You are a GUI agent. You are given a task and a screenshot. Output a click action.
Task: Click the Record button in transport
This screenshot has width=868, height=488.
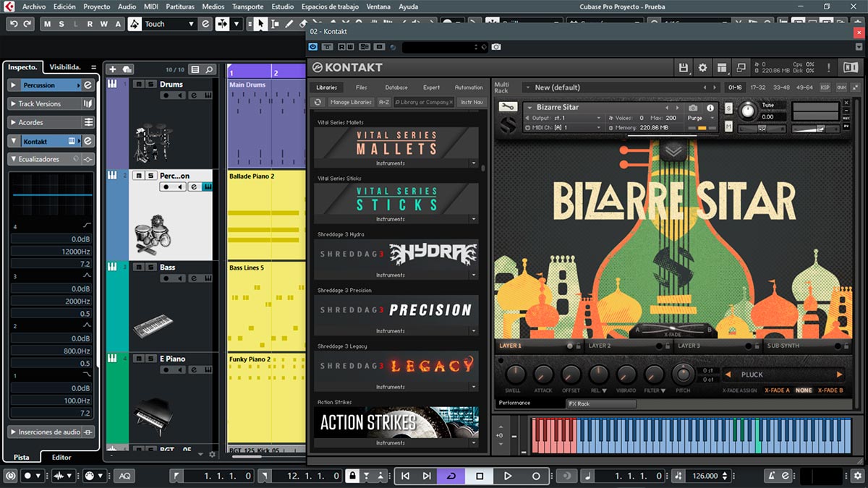pos(536,476)
